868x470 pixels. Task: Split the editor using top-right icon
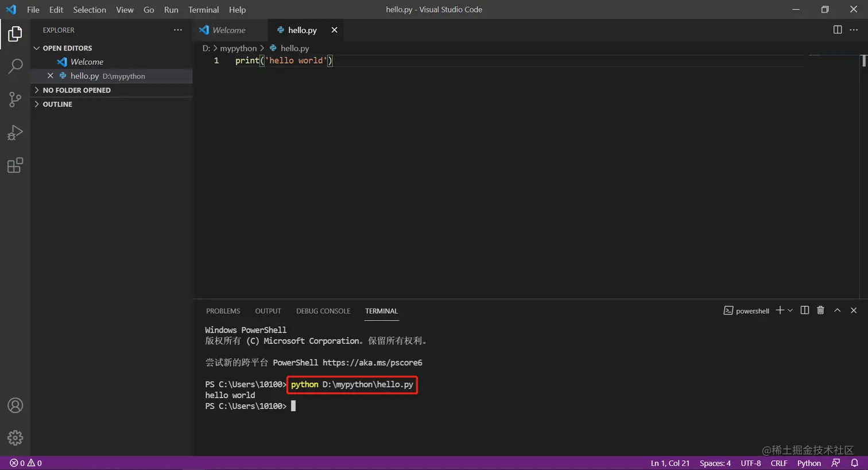pyautogui.click(x=838, y=29)
